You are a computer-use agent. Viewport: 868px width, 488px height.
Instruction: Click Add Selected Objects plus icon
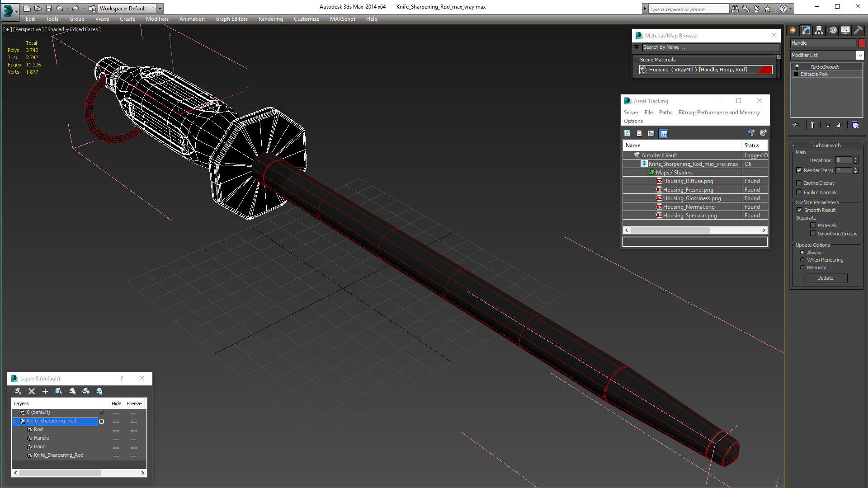point(45,391)
